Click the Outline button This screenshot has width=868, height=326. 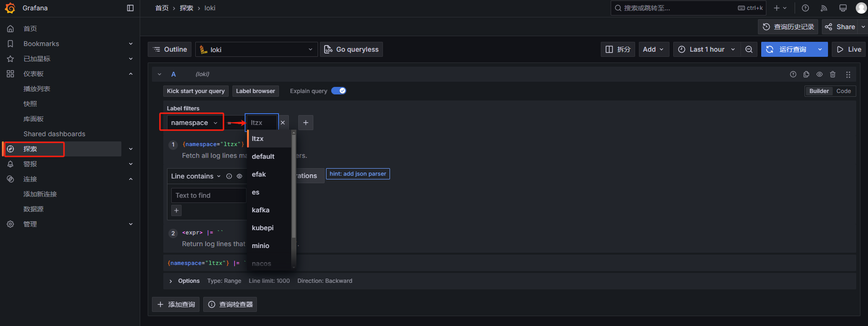170,49
